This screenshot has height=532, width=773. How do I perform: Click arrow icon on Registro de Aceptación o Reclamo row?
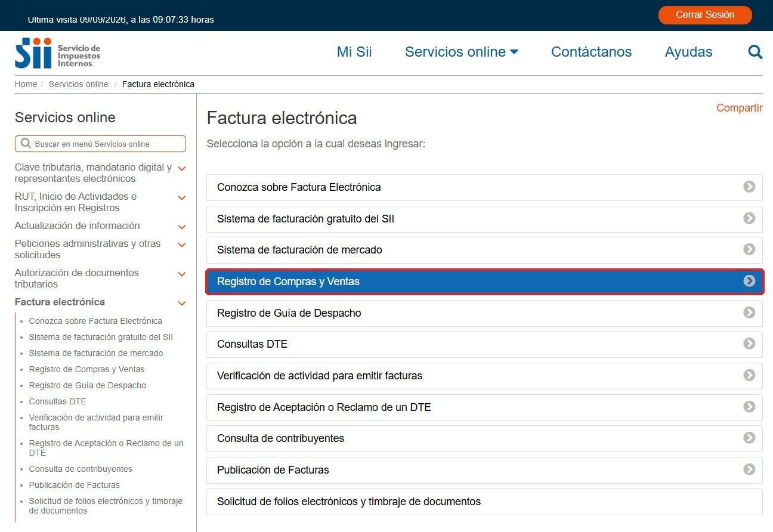[749, 407]
